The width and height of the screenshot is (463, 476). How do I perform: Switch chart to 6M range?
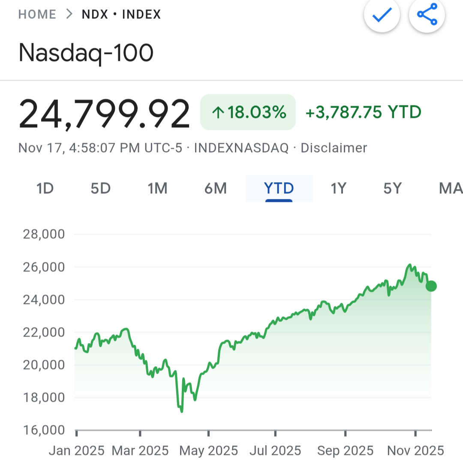(x=215, y=188)
